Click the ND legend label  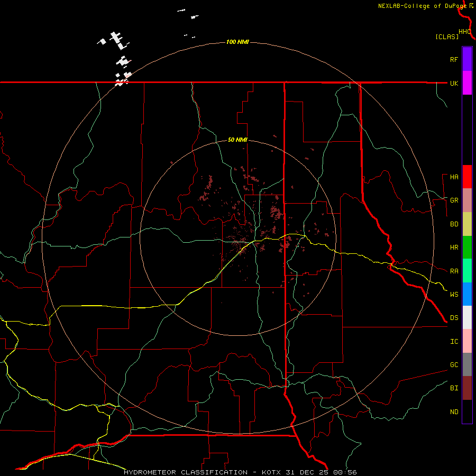[454, 412]
